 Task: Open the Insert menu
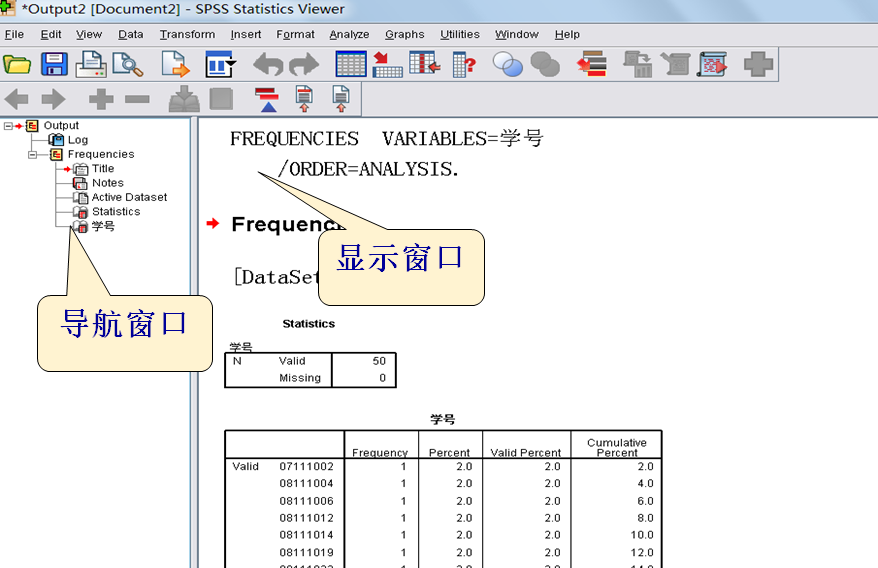tap(246, 35)
